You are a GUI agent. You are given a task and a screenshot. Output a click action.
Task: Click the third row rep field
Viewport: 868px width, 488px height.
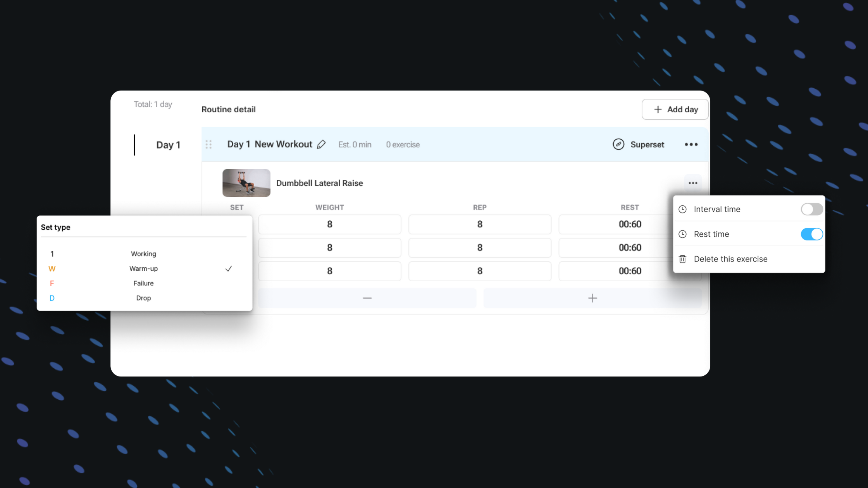point(480,271)
